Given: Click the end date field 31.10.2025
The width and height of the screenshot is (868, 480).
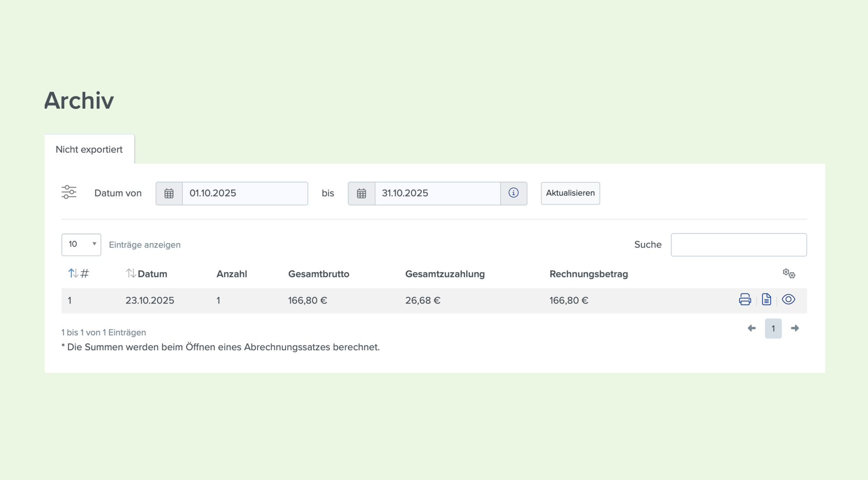Looking at the screenshot, I should coord(438,194).
